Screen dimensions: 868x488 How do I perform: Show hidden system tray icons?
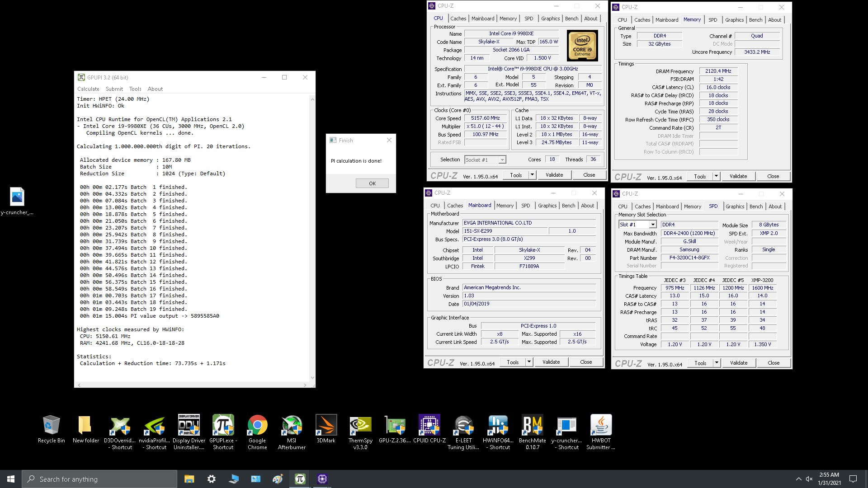798,479
